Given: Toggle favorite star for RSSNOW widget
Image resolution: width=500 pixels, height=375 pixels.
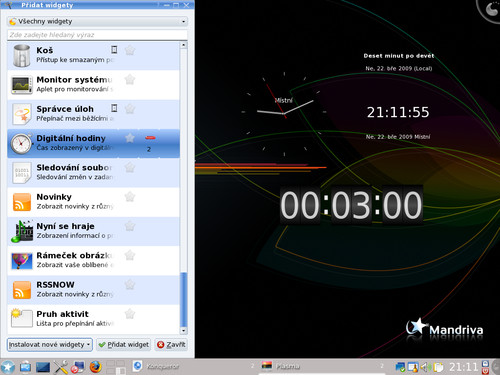Looking at the screenshot, I should click(130, 284).
